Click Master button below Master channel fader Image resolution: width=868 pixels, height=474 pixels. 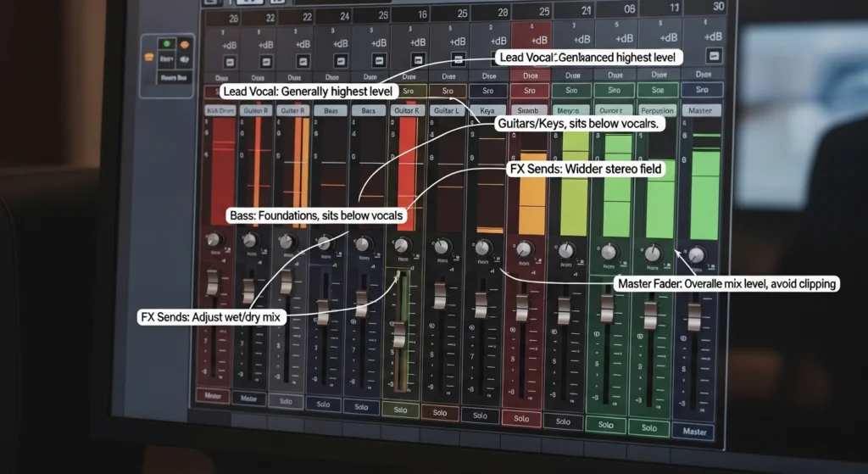point(694,432)
